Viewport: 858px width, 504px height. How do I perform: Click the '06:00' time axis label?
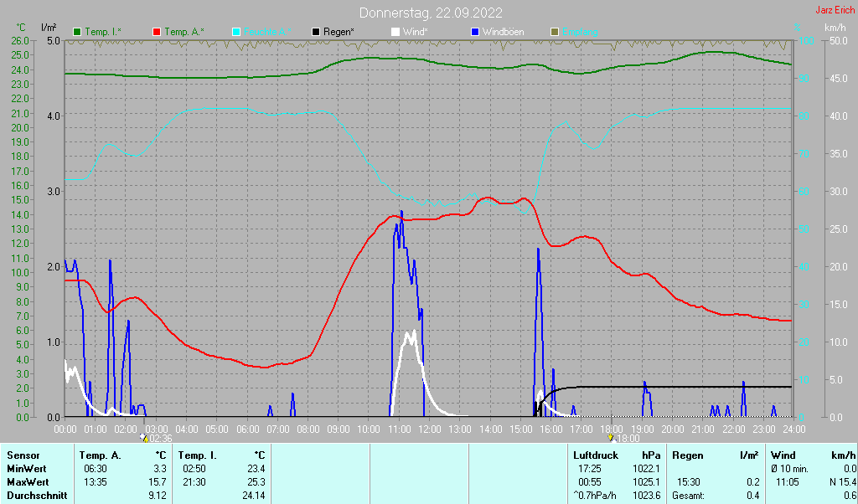(247, 429)
